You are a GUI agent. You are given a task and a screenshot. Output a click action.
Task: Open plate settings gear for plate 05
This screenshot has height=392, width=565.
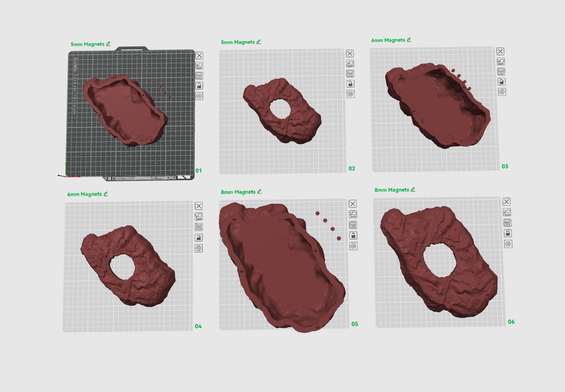point(353,246)
